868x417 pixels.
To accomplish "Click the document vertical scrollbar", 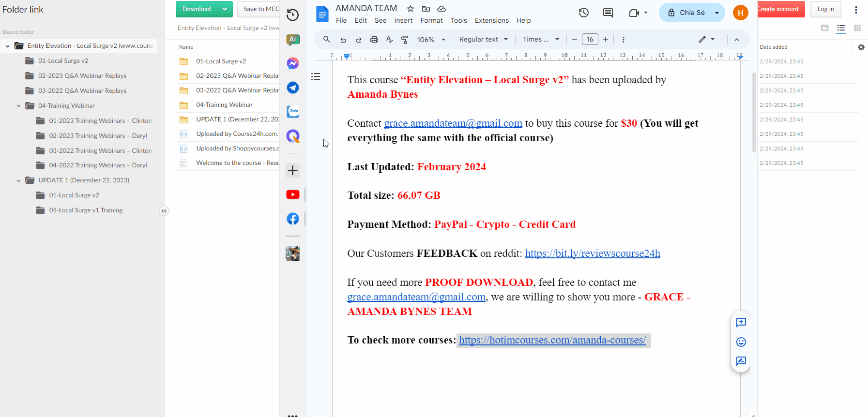I will pos(754,112).
